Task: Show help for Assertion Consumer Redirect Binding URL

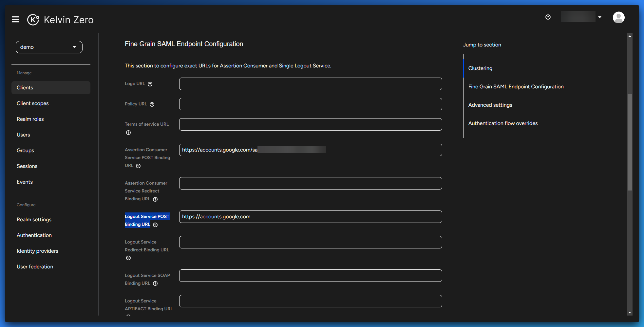Action: click(x=155, y=199)
